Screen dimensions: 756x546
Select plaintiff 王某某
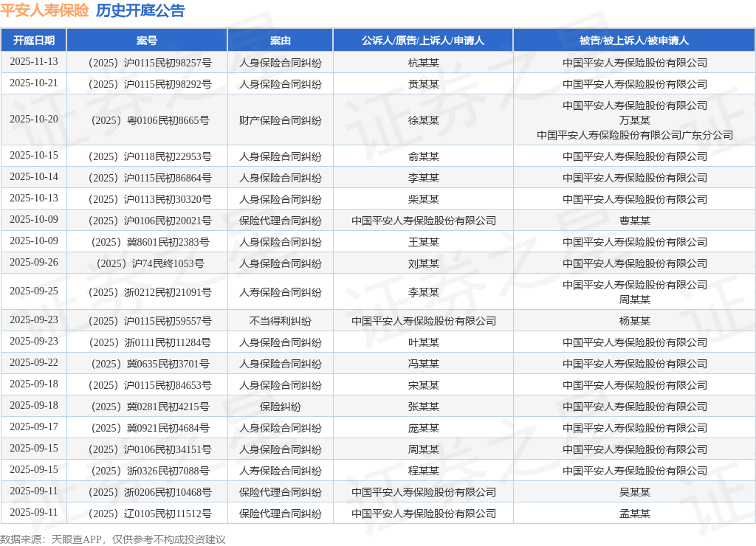[x=423, y=243]
